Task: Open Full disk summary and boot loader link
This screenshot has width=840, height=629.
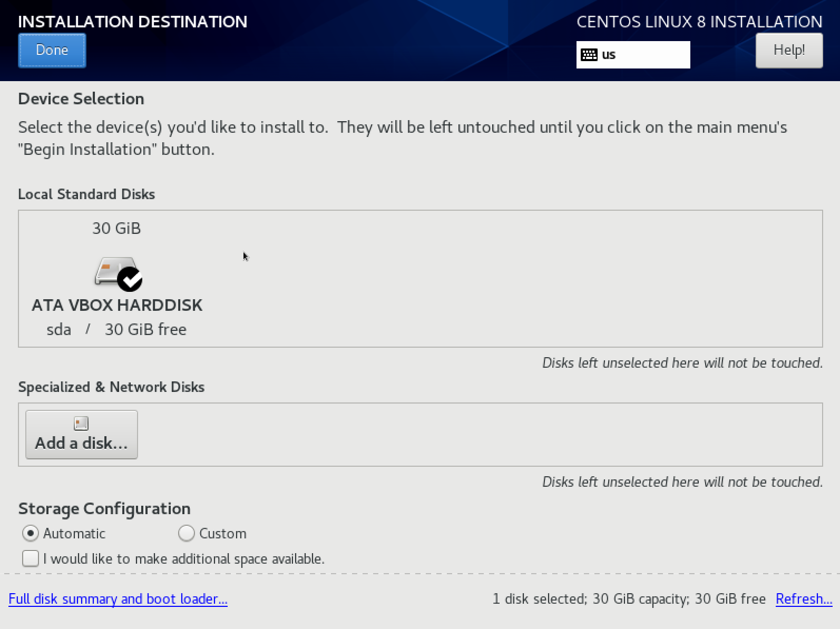Action: 118,599
